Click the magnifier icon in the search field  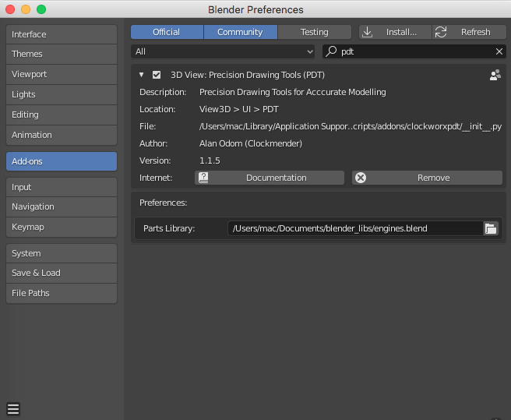(x=331, y=51)
